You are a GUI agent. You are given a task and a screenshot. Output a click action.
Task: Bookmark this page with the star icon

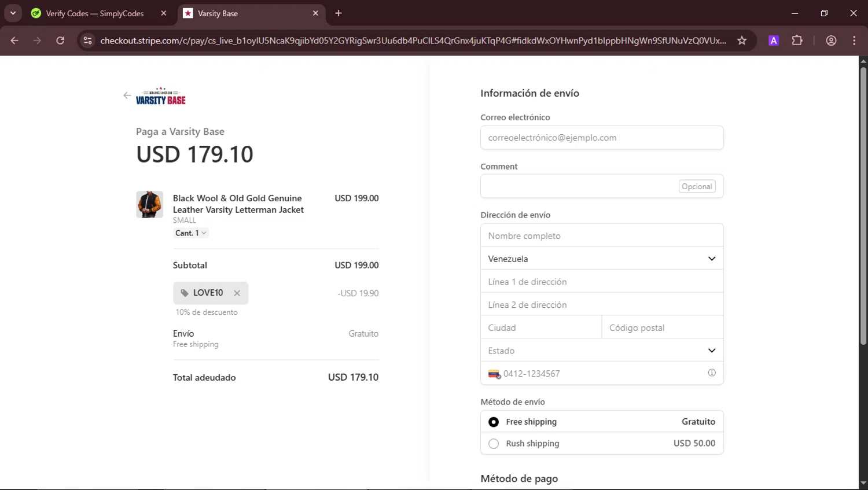742,40
